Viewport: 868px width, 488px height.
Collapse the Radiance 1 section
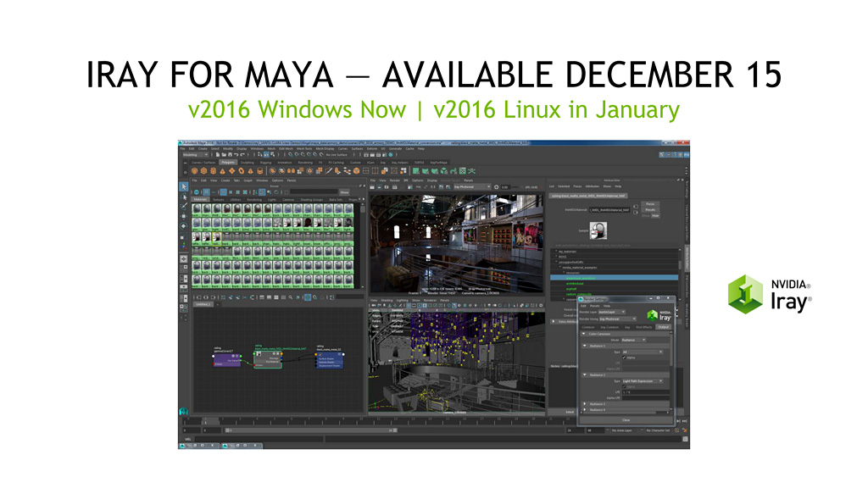point(585,346)
